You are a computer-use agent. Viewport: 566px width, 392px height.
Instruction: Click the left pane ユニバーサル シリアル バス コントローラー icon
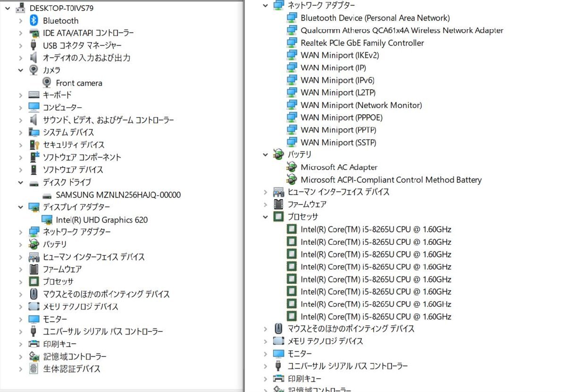click(33, 331)
